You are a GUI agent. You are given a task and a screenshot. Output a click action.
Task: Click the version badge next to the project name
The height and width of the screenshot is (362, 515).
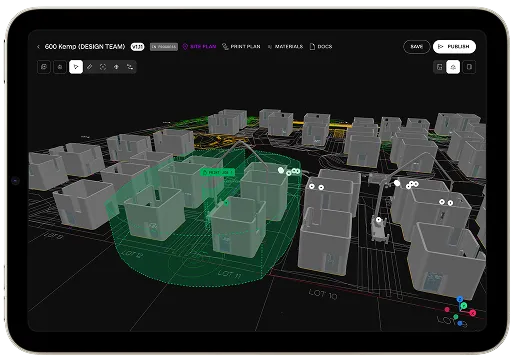point(137,47)
